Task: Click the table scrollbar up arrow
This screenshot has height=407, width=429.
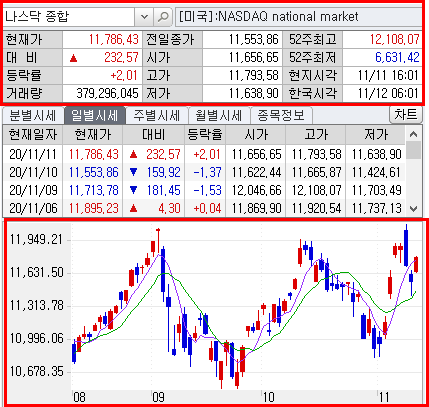Action: [413, 134]
